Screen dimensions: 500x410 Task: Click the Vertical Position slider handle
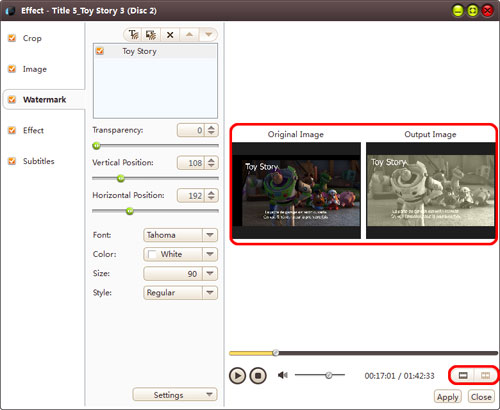tap(121, 178)
